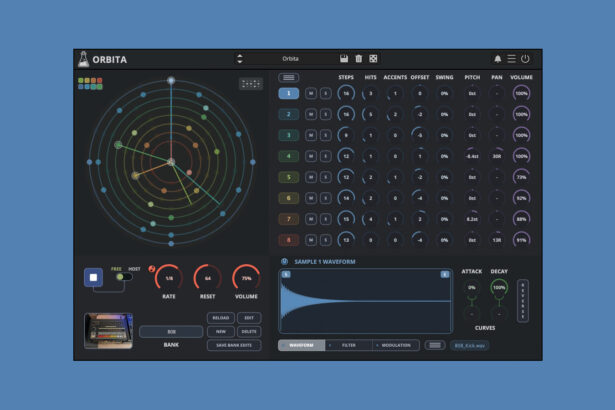Click the master Volume knob at 75%
Screen dimensions: 615x410
pos(246,278)
